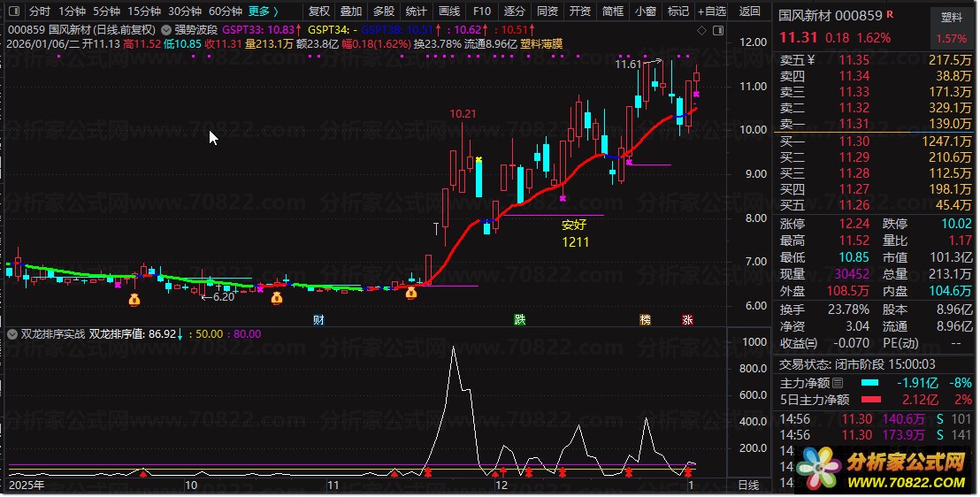Click the 现量 value 30452
This screenshot has width=980, height=497.
(852, 274)
